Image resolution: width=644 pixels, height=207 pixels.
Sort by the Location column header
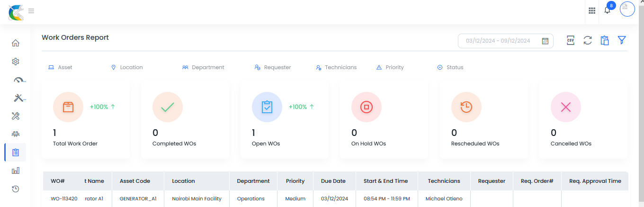184,181
